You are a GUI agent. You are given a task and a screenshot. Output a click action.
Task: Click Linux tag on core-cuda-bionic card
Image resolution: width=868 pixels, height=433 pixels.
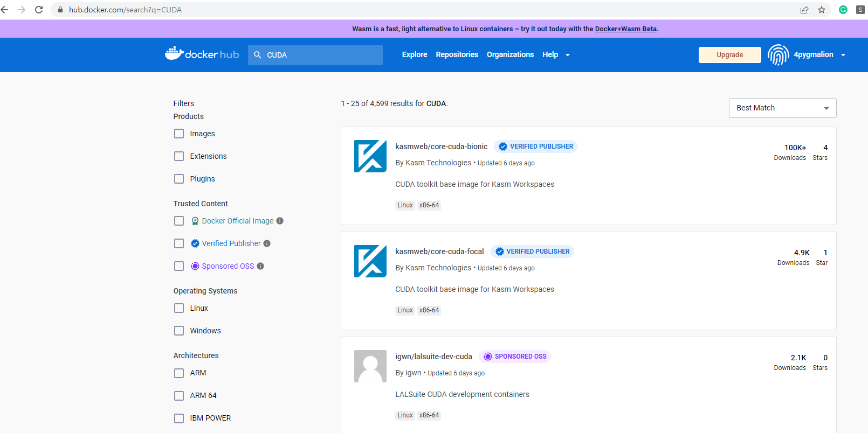pos(405,205)
